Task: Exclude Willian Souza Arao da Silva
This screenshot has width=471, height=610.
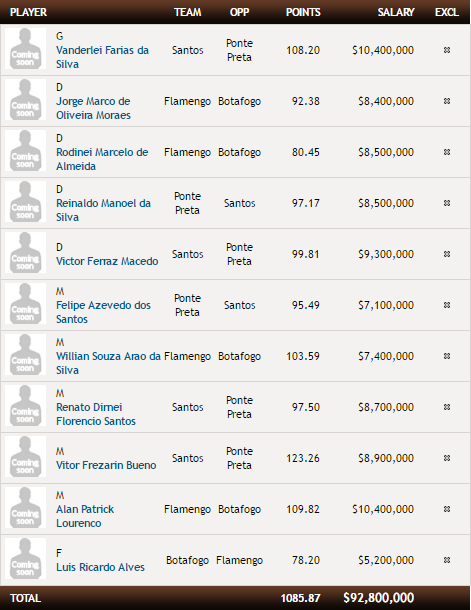Action: pyautogui.click(x=447, y=356)
